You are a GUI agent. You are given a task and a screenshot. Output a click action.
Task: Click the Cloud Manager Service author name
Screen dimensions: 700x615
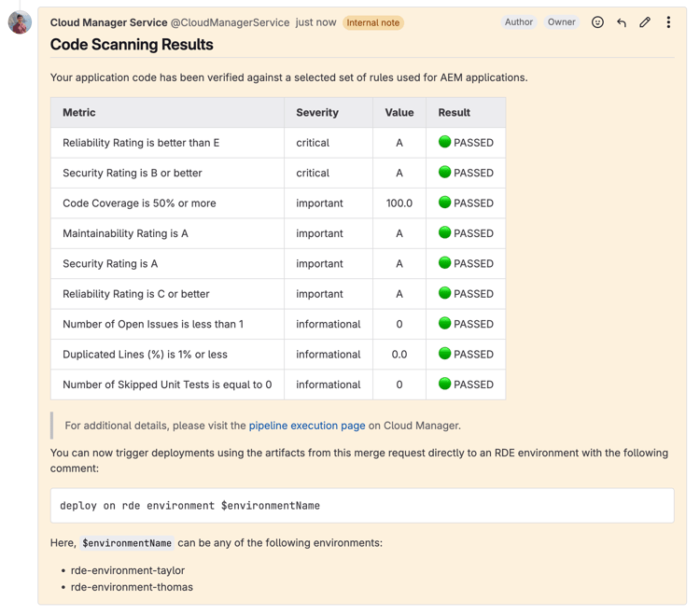pos(108,22)
